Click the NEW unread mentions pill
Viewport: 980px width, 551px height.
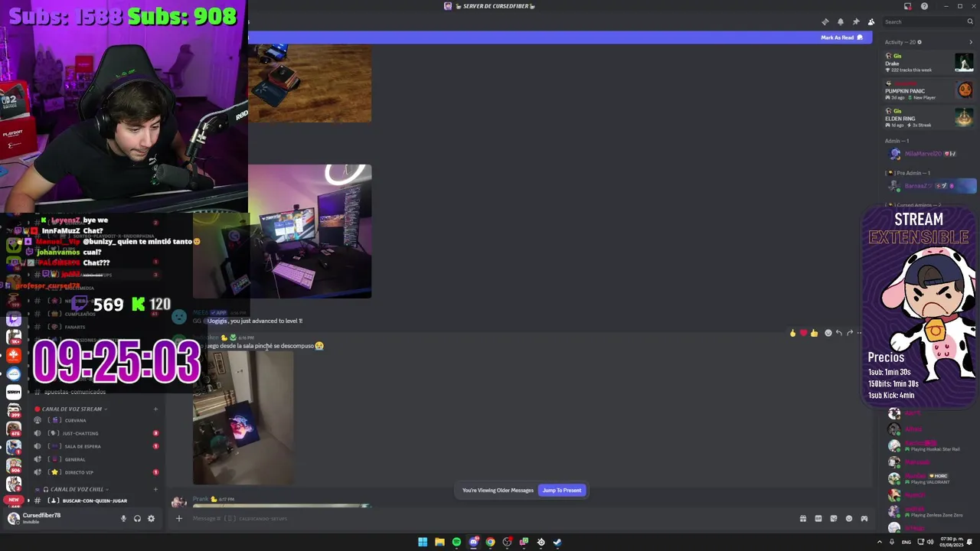(14, 500)
